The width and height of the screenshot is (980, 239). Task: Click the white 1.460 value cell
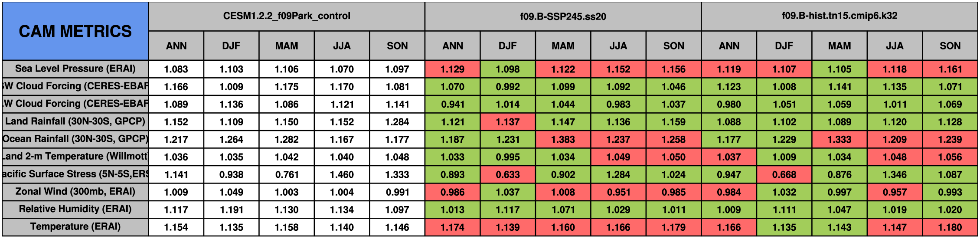pyautogui.click(x=342, y=174)
